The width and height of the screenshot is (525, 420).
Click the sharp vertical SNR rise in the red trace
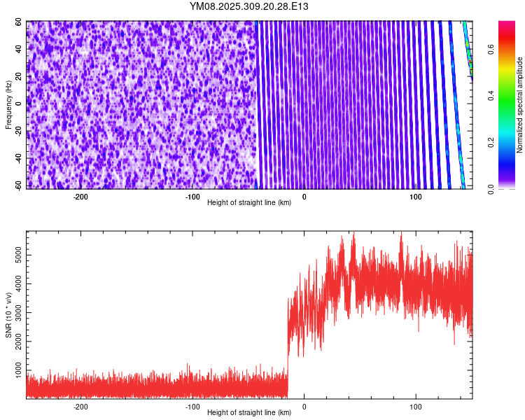coord(288,336)
